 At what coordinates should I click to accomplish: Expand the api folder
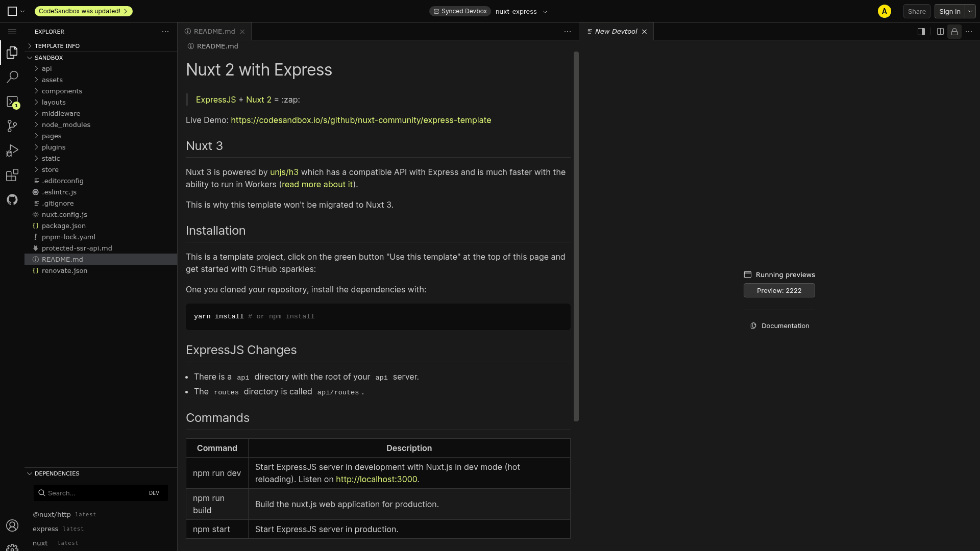point(101,69)
